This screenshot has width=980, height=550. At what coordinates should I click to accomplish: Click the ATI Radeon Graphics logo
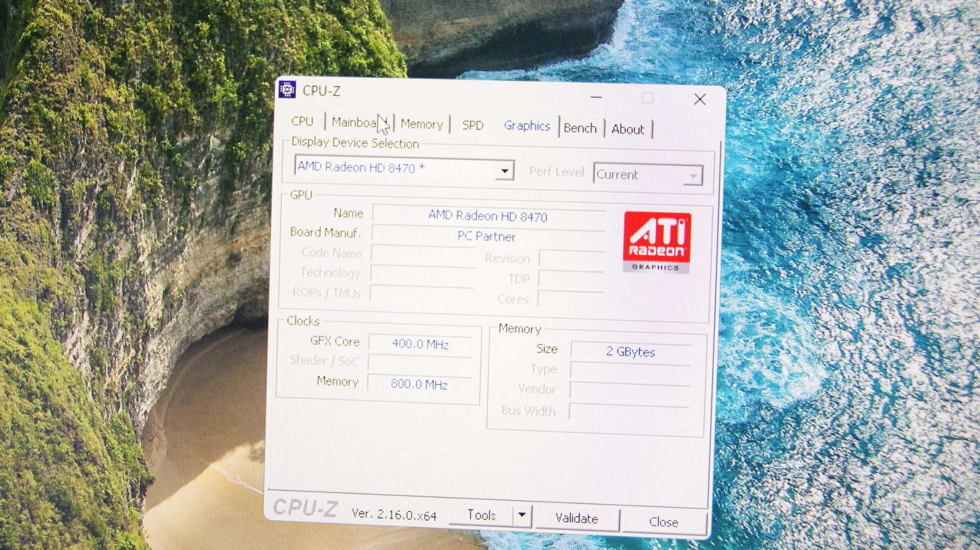click(x=657, y=243)
